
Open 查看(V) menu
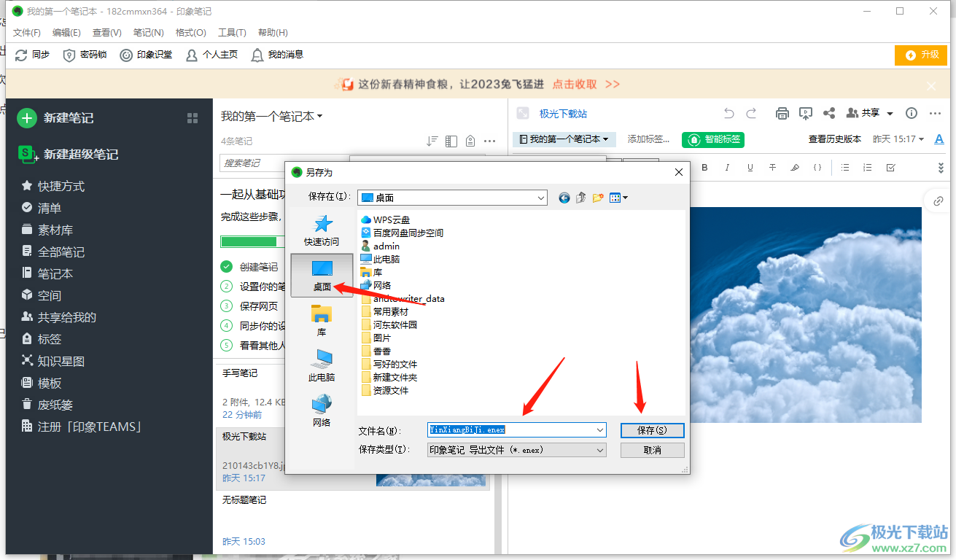click(x=107, y=33)
